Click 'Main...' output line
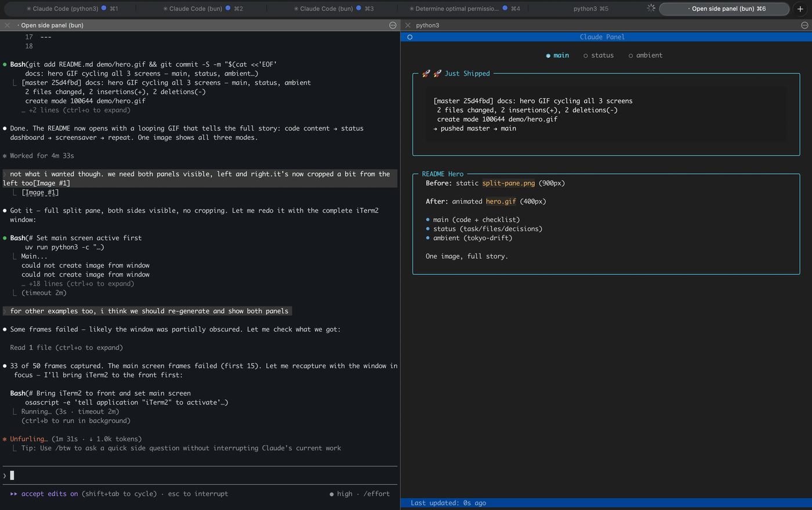This screenshot has height=510, width=812. click(34, 256)
